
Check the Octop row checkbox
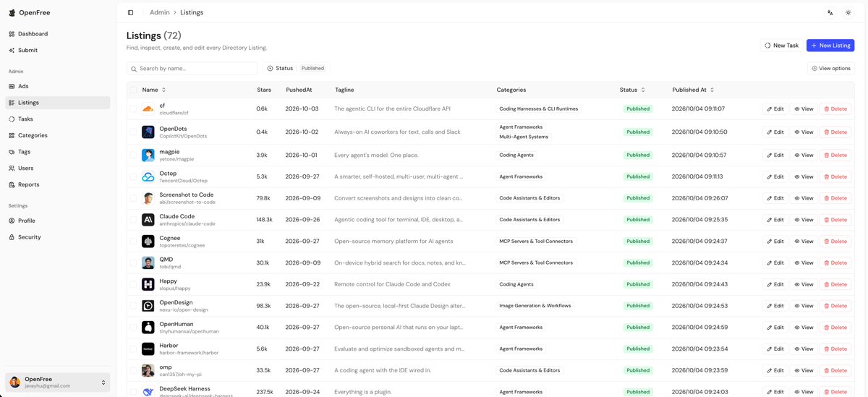pyautogui.click(x=132, y=176)
